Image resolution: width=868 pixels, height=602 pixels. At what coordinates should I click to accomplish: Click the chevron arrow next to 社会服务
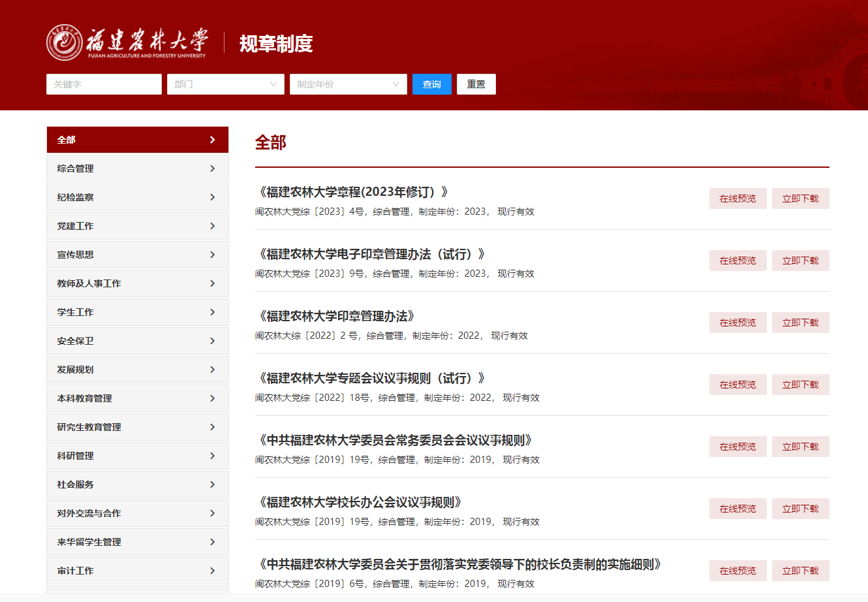pos(212,484)
